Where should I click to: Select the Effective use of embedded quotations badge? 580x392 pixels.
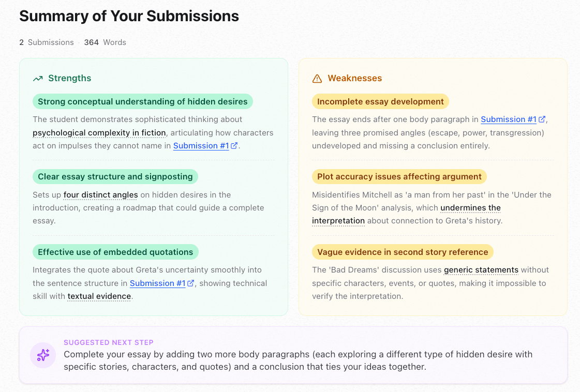coord(115,252)
